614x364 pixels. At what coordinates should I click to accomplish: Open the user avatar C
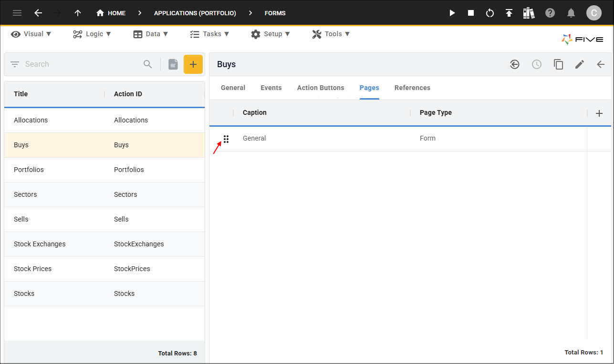(x=593, y=13)
